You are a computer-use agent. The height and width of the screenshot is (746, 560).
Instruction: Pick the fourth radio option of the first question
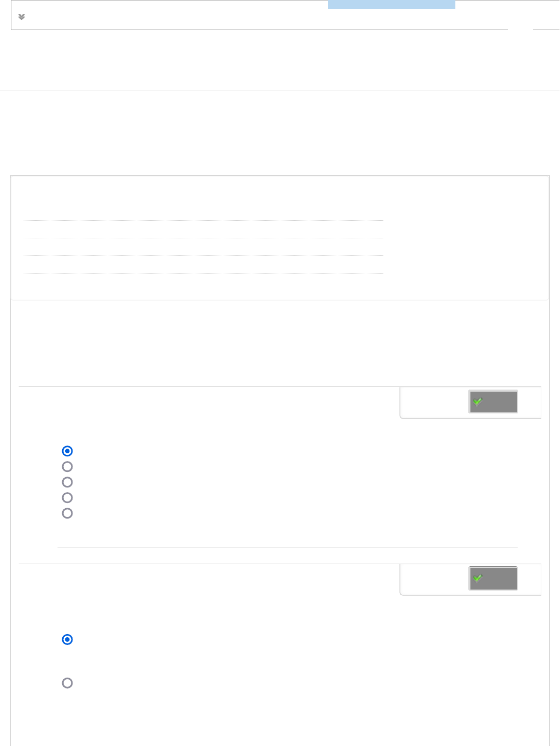pos(67,498)
